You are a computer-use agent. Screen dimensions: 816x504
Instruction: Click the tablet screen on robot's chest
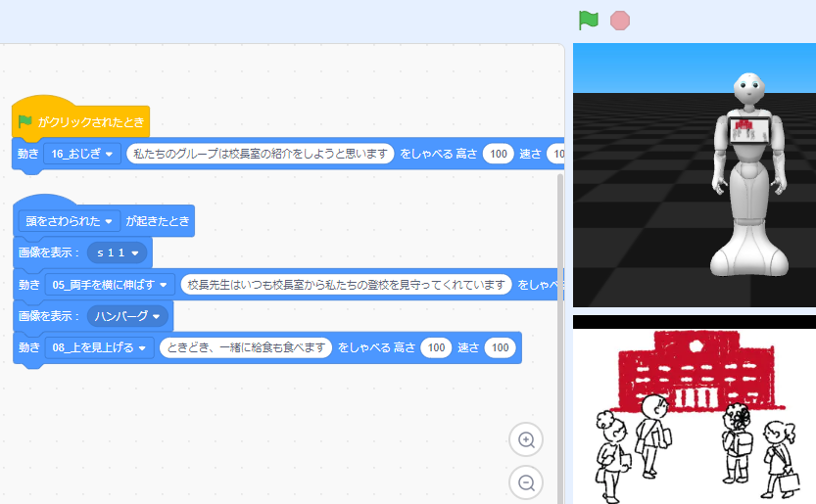point(748,130)
